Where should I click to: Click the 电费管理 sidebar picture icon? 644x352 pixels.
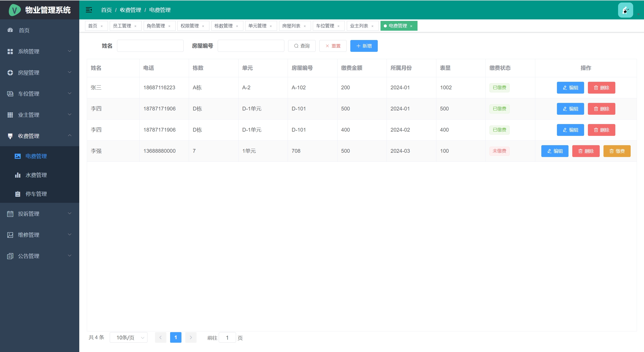(x=18, y=156)
